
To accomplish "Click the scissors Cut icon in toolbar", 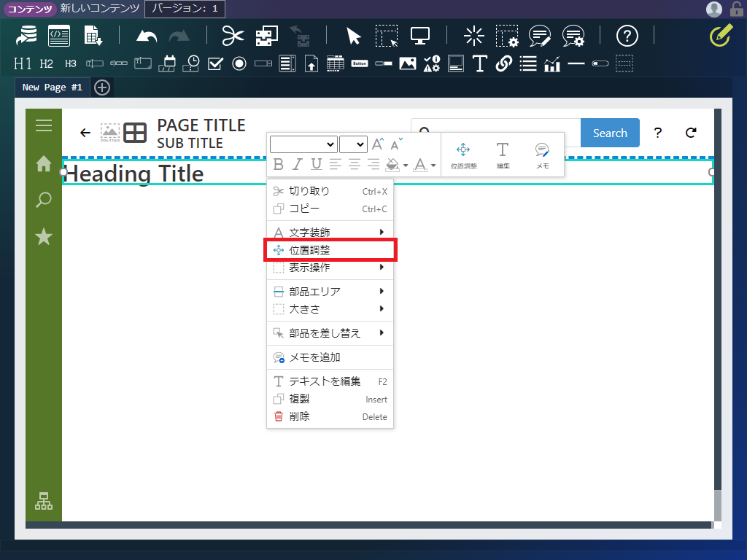I will click(233, 36).
